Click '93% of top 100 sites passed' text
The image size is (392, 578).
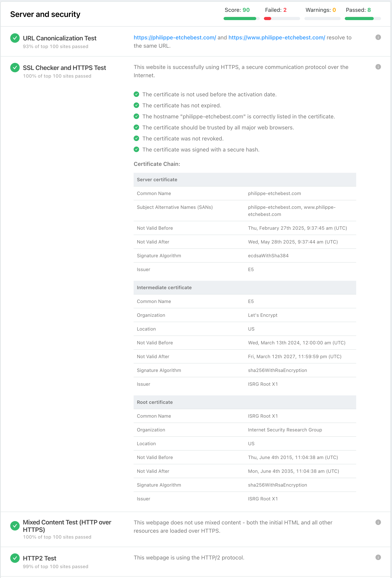pyautogui.click(x=55, y=46)
